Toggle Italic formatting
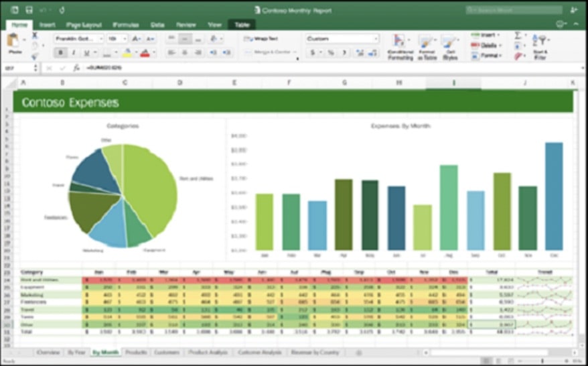The height and width of the screenshot is (366, 588). pyautogui.click(x=72, y=52)
